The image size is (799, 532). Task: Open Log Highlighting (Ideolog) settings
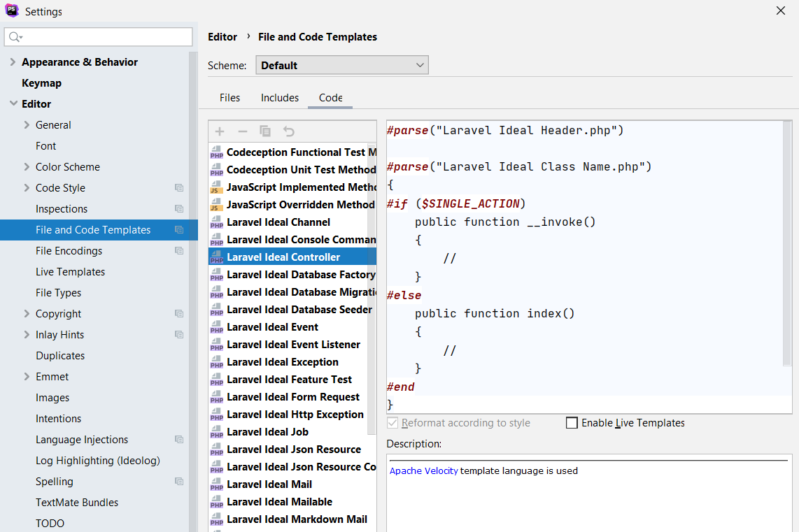click(x=98, y=461)
